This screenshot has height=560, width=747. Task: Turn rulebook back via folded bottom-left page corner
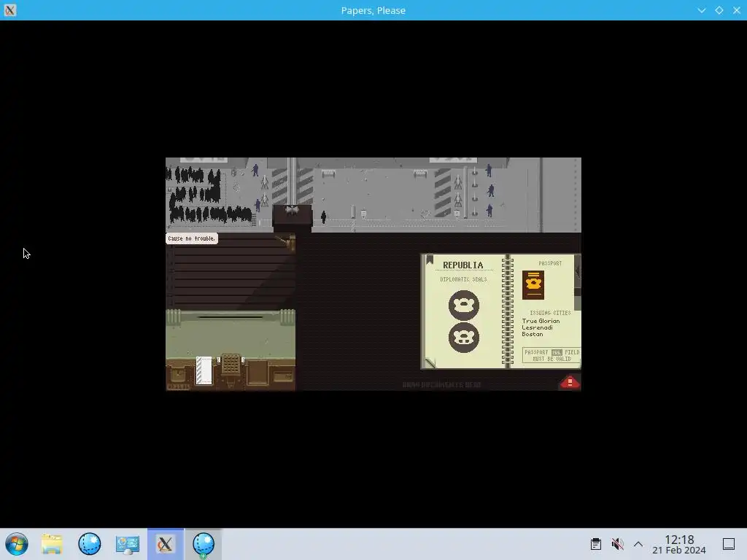click(430, 363)
